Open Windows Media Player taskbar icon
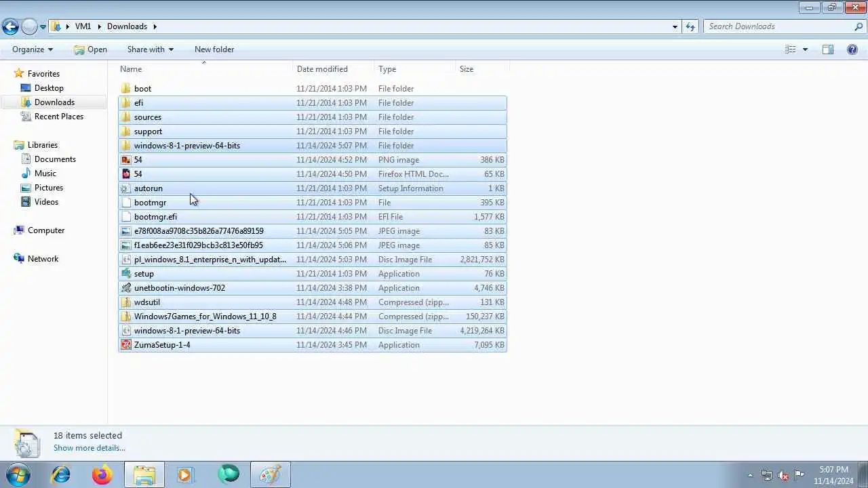This screenshot has height=488, width=868. (x=186, y=474)
